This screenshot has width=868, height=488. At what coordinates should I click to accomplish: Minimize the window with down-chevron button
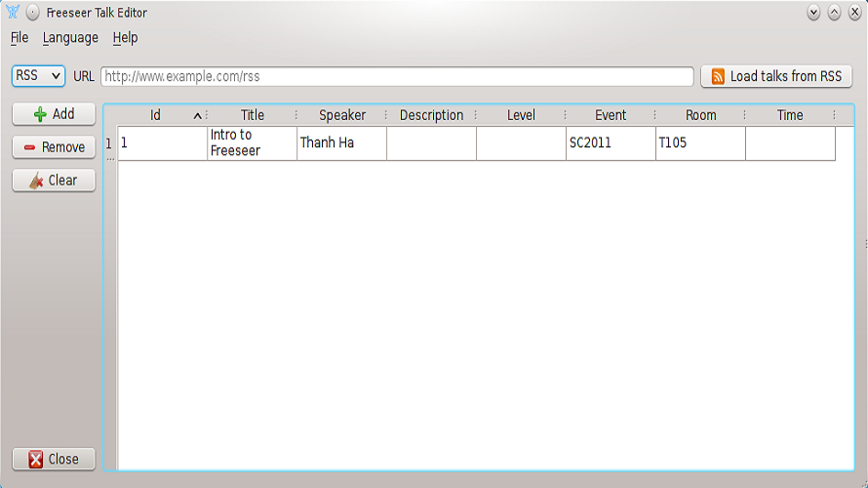813,12
